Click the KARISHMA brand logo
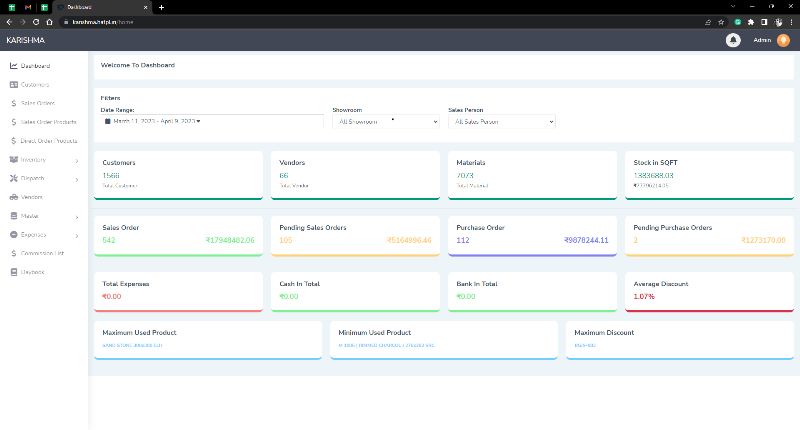The height and width of the screenshot is (430, 800). (26, 40)
